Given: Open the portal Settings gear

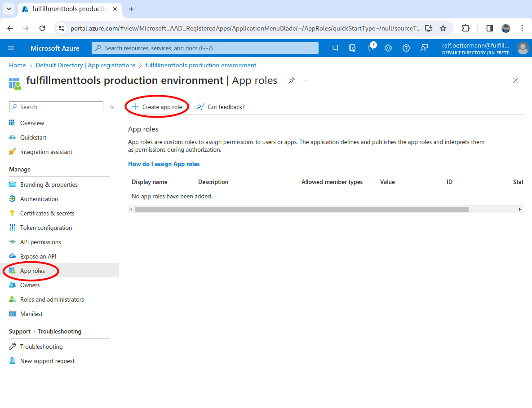Looking at the screenshot, I should pos(388,48).
